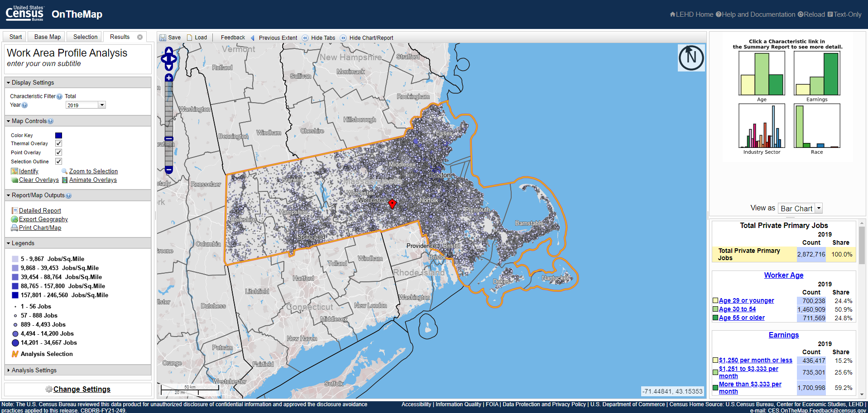Viewport: 868px width, 413px height.
Task: Toggle the Thermal Overlay checkbox
Action: click(x=58, y=143)
